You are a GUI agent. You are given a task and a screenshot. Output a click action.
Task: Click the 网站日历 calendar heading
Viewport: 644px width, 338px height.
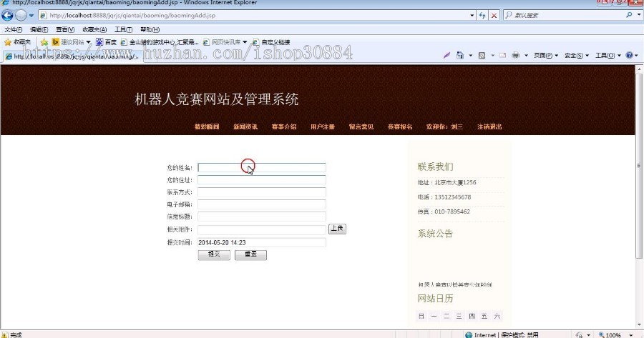pyautogui.click(x=435, y=299)
